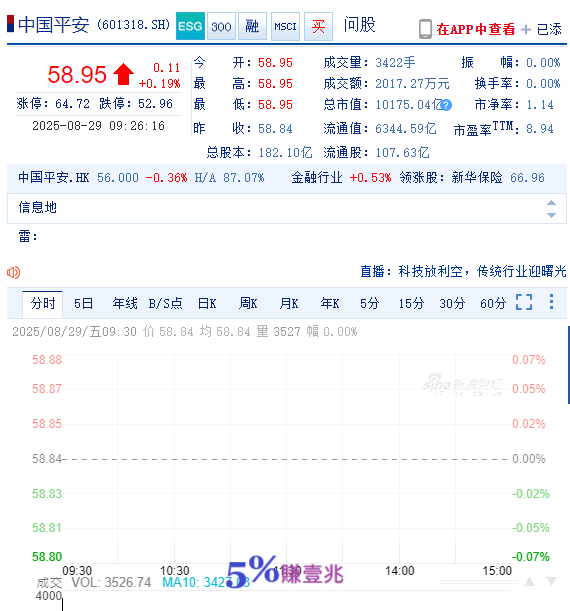Open the 问股 link
570x611 pixels.
pos(359,25)
